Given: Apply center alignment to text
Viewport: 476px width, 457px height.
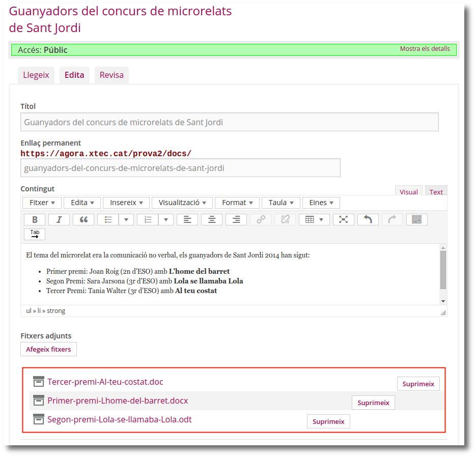Looking at the screenshot, I should [x=212, y=219].
